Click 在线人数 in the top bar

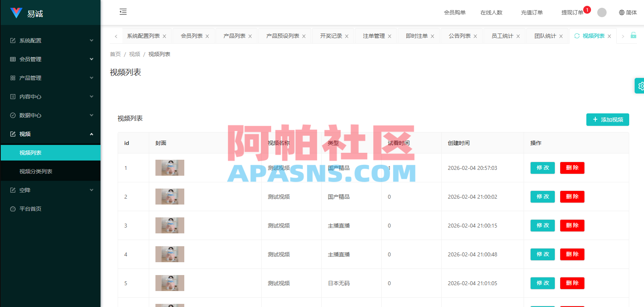(491, 12)
